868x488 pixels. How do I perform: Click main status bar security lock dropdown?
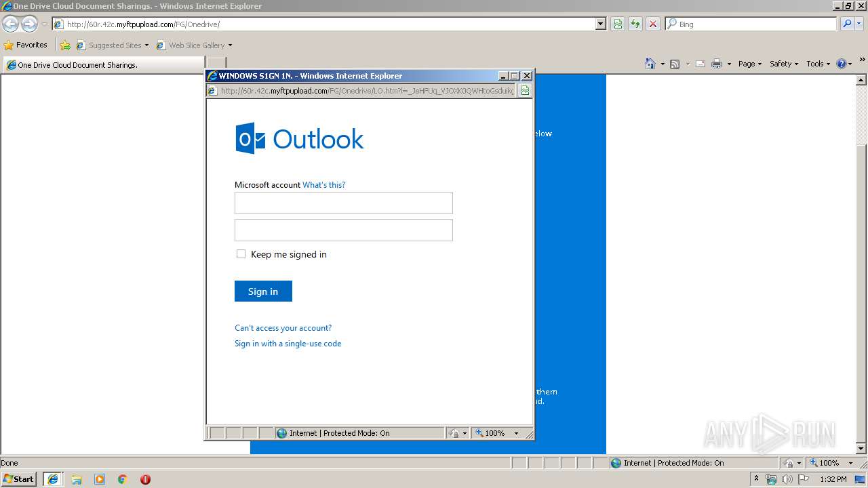[792, 463]
